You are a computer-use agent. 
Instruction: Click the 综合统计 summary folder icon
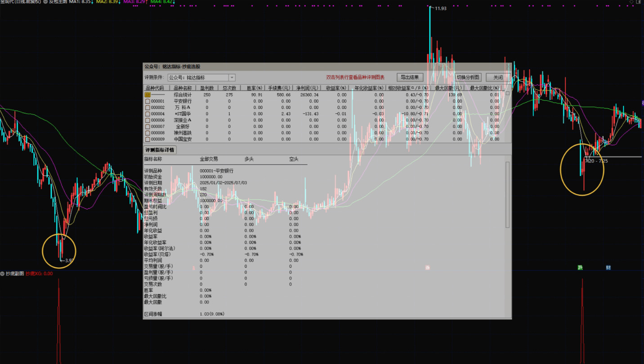[148, 95]
